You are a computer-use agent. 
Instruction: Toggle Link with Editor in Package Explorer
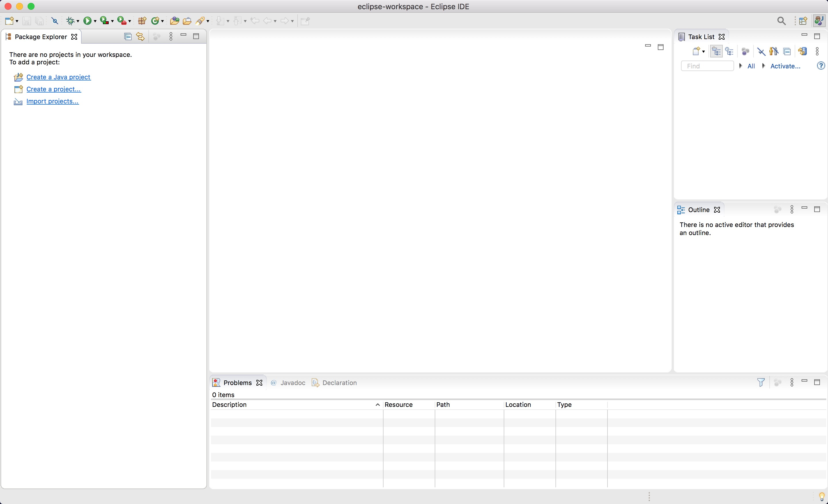coord(140,36)
